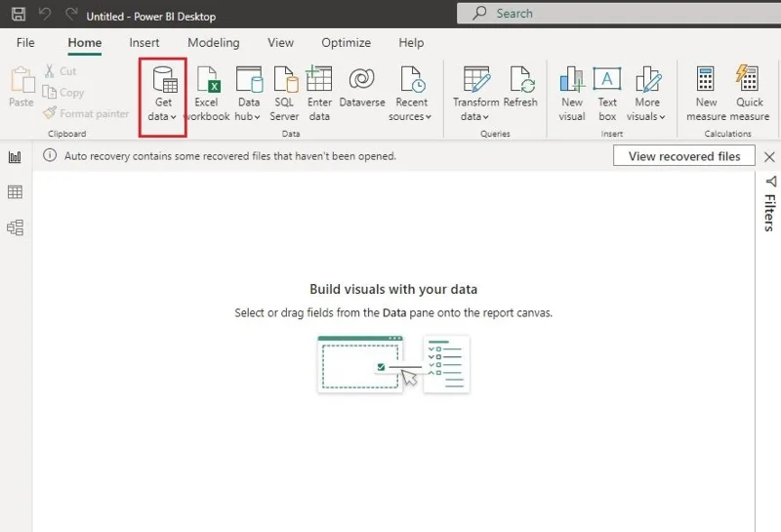
Task: Click the Dataverse swirl icon
Action: [x=361, y=79]
